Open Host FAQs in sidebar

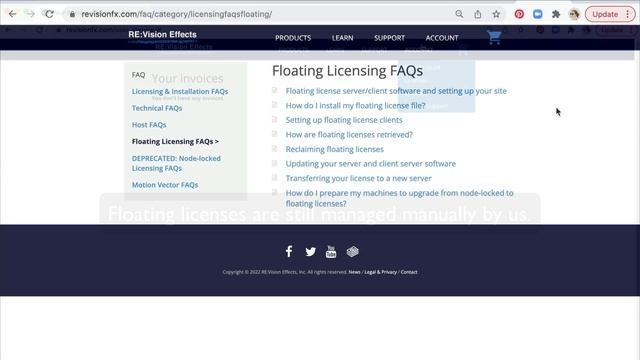click(x=149, y=125)
